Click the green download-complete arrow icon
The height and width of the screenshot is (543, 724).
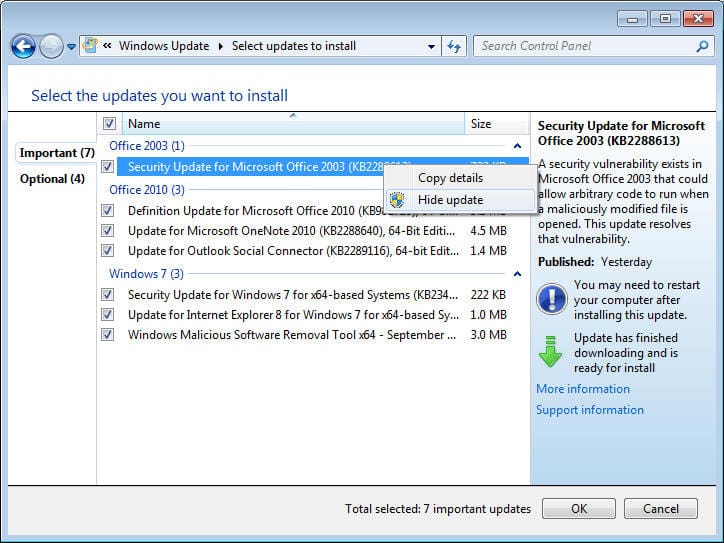click(550, 352)
